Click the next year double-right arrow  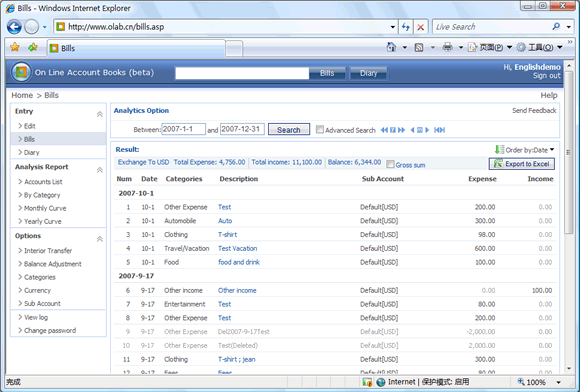click(x=401, y=130)
